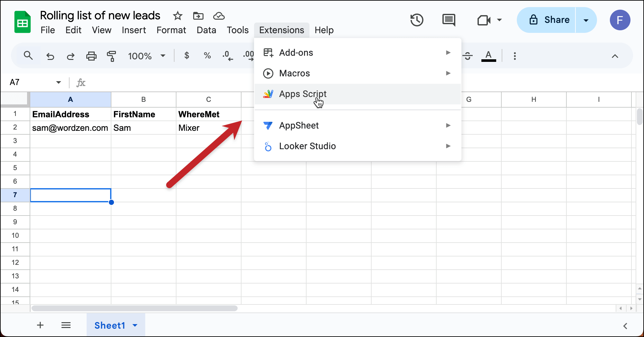Open the 100% zoom dropdown

coord(147,56)
